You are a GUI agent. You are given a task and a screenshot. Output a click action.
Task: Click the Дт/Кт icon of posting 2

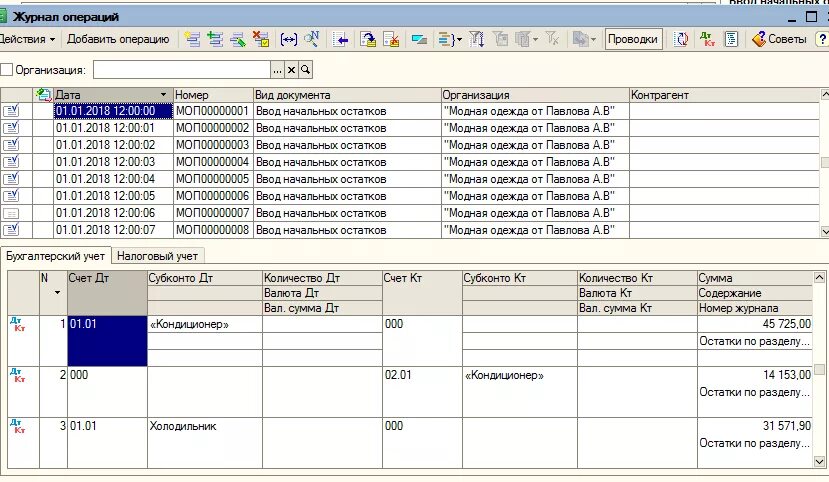pos(17,375)
